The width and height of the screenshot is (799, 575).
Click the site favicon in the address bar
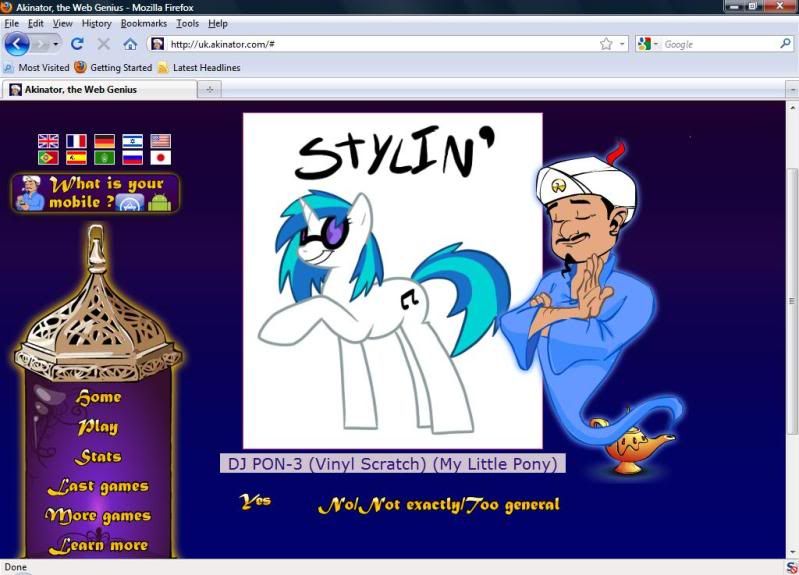(x=158, y=44)
